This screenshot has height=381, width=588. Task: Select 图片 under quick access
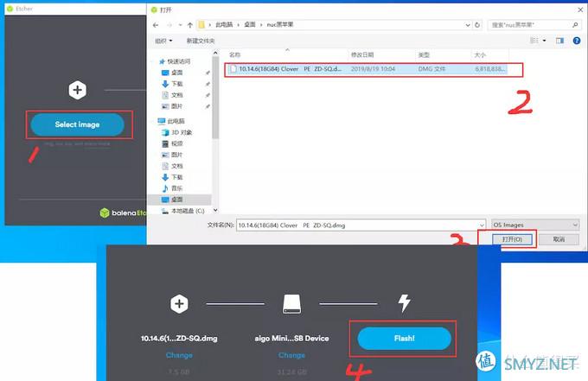coord(172,106)
